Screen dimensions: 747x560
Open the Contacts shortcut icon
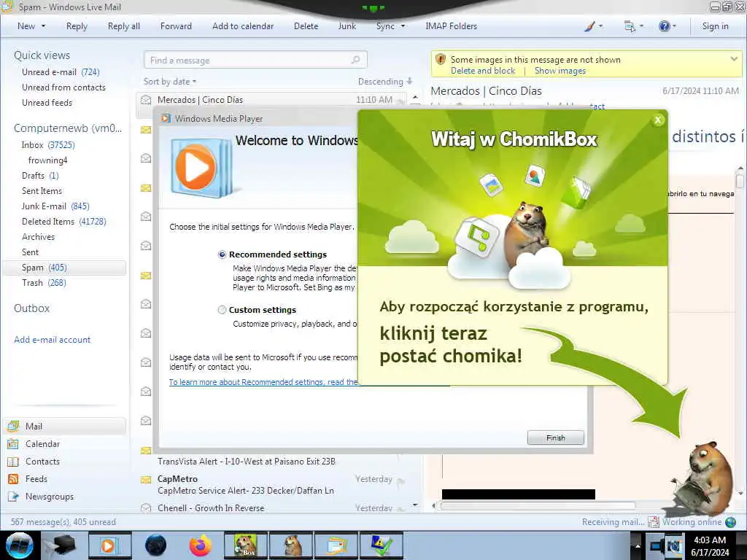pos(13,462)
